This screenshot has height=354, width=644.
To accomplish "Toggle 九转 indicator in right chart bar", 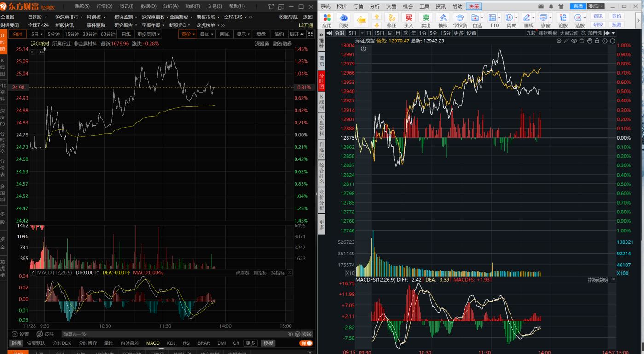I will (531, 33).
